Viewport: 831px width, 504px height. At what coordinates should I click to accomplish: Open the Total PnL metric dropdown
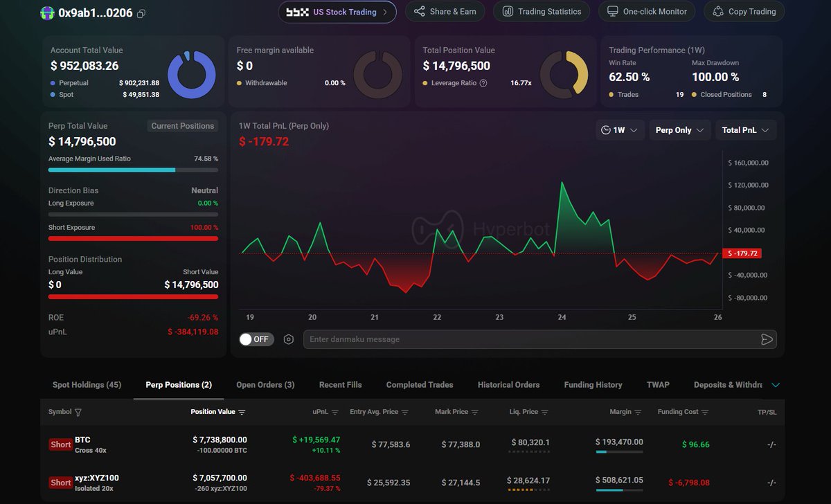click(x=745, y=130)
